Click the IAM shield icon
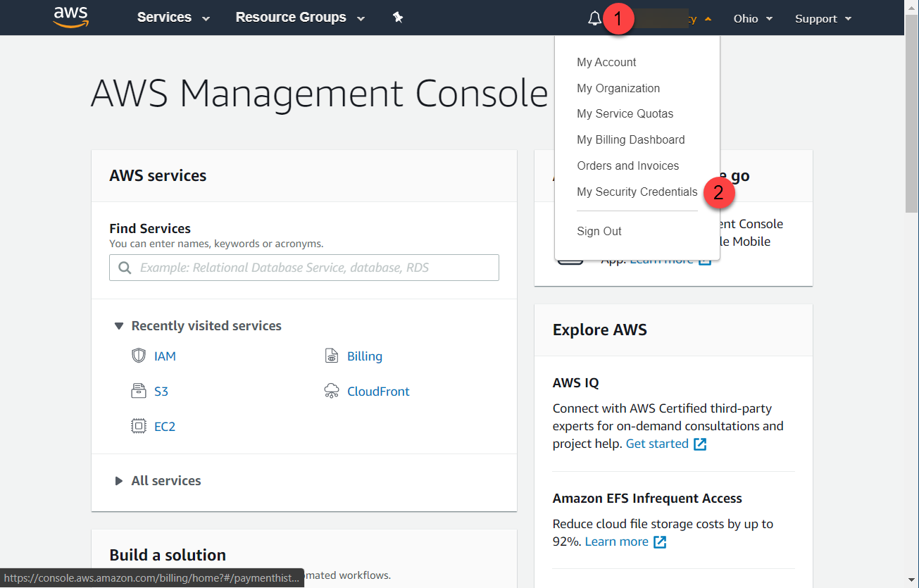The image size is (919, 588). tap(139, 356)
